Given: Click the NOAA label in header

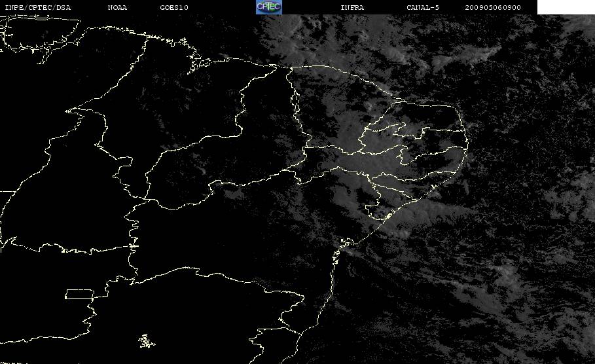Looking at the screenshot, I should [x=118, y=8].
